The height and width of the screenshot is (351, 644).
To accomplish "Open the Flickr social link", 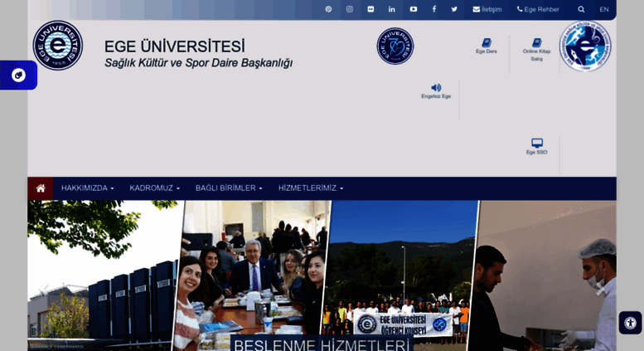I will click(370, 9).
